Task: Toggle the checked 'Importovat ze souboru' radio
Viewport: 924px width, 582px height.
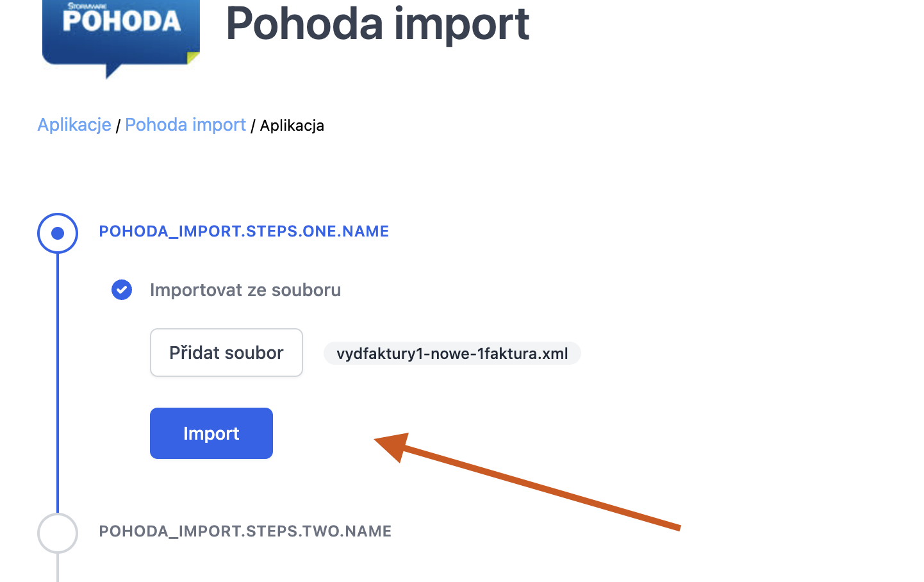Action: pos(122,290)
